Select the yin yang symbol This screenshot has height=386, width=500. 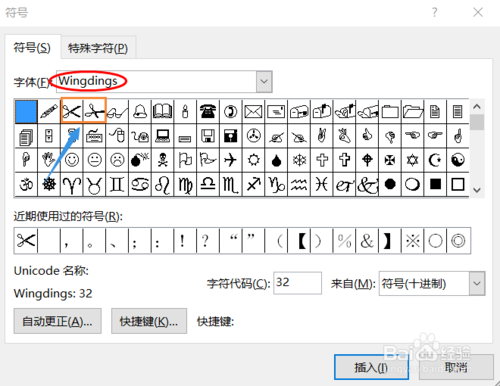tap(458, 160)
